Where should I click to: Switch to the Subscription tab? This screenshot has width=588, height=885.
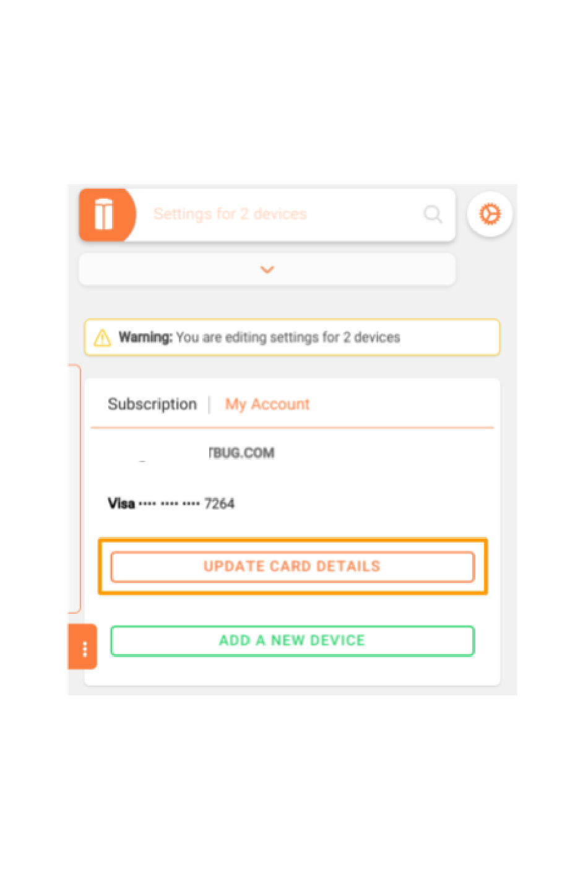152,404
